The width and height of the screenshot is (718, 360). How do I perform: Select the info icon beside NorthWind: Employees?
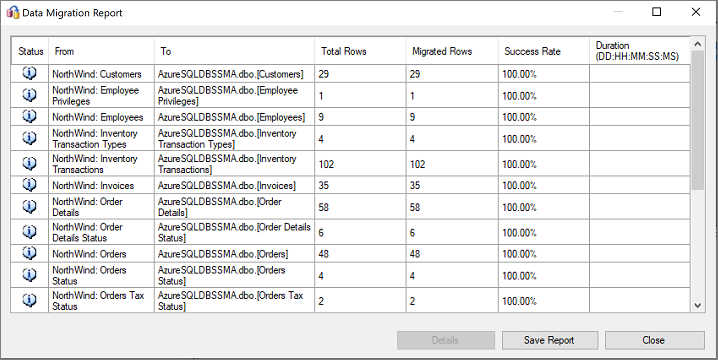[29, 116]
